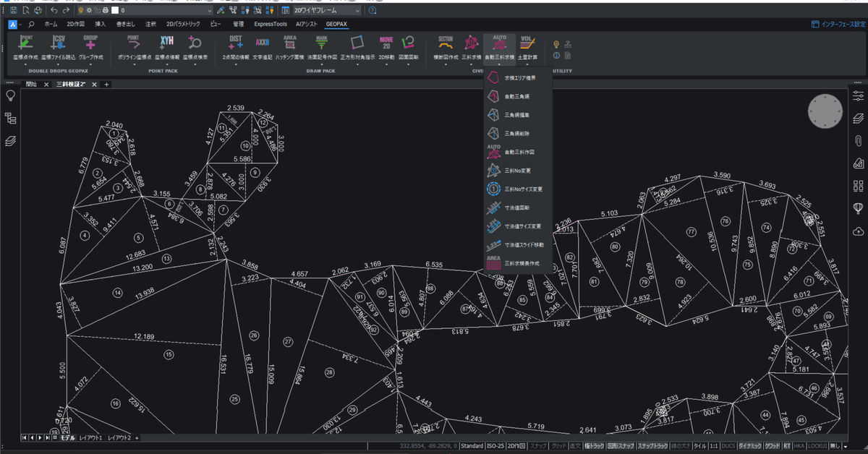Open the layers icon on left sidebar

coord(11,141)
